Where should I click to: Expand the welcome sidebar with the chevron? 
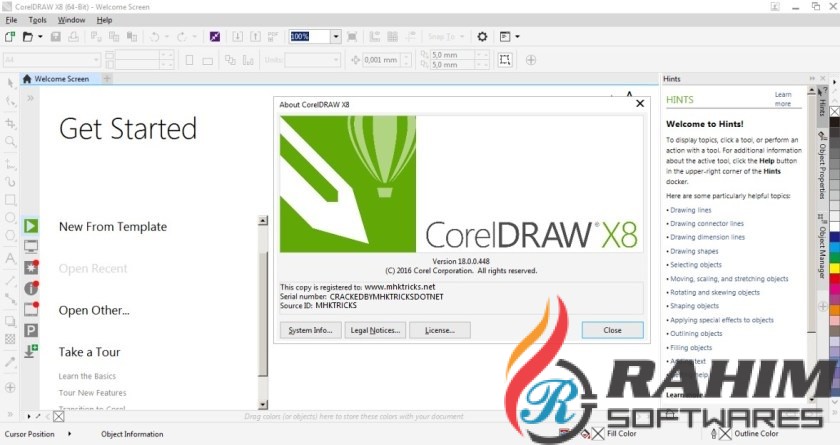(30, 98)
